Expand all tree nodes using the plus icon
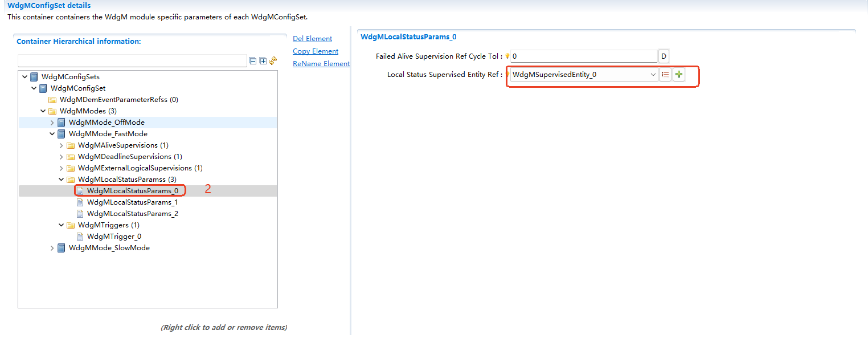868x338 pixels. 263,60
